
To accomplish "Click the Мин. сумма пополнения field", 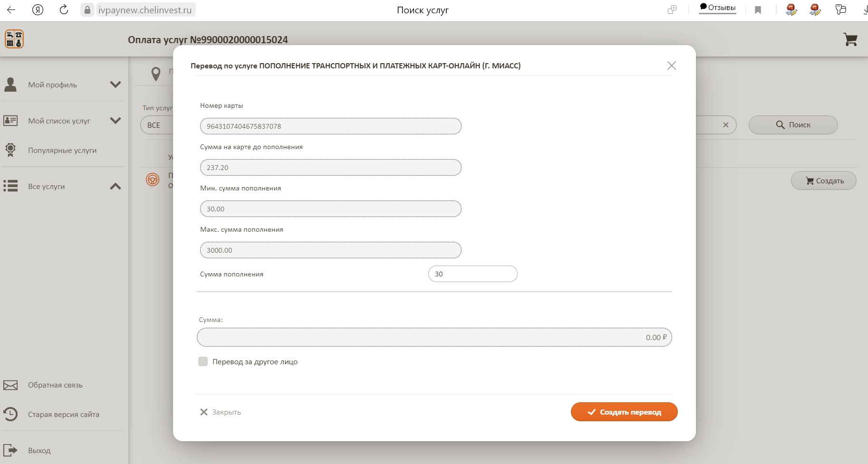I will [331, 209].
